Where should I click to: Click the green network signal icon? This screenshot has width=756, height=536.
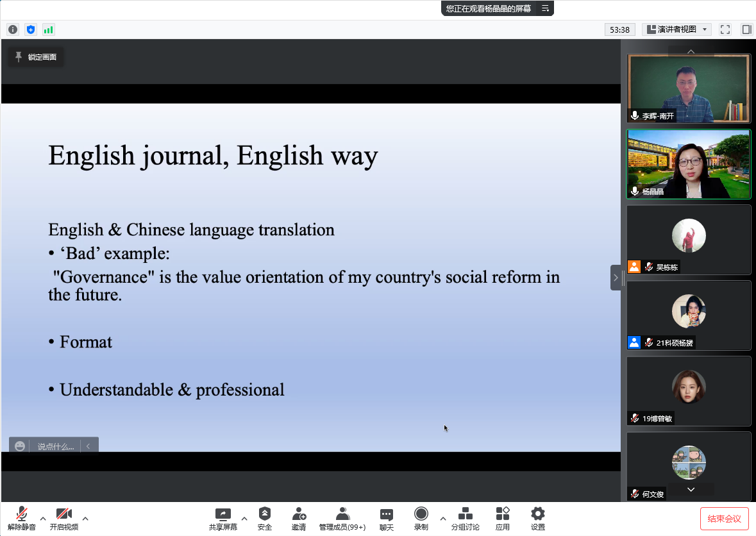[x=48, y=29]
